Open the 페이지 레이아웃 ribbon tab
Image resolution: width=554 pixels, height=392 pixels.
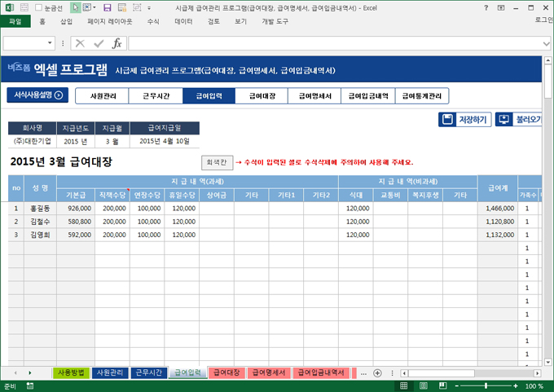(x=110, y=21)
